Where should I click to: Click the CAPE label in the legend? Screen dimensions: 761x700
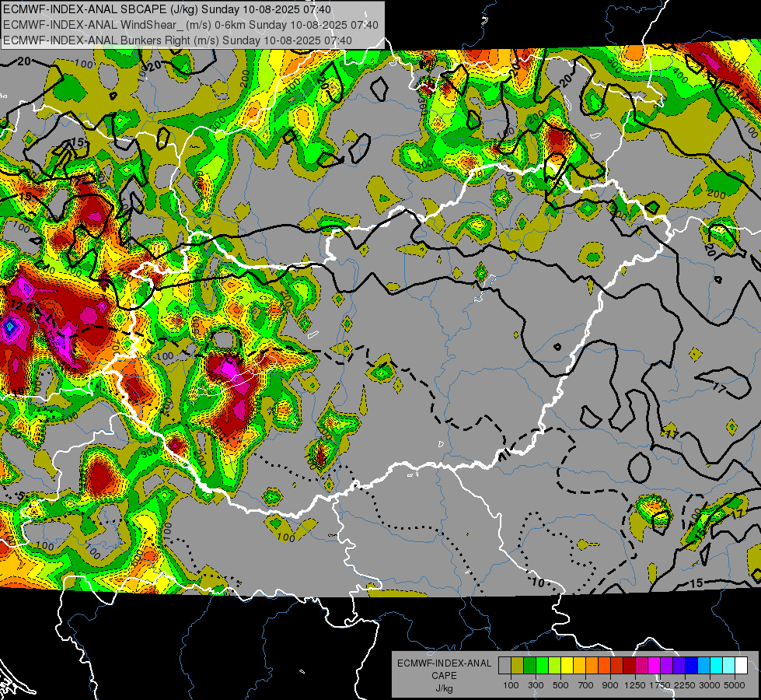pos(444,675)
